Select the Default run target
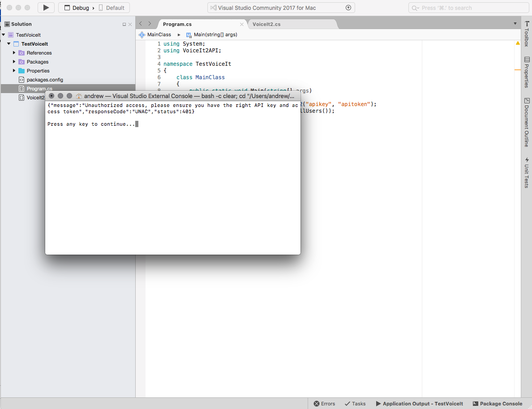The width and height of the screenshot is (532, 409). tap(112, 8)
